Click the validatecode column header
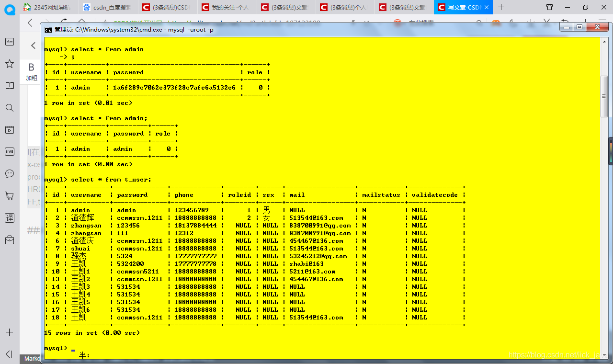The width and height of the screenshot is (613, 364). pyautogui.click(x=435, y=195)
